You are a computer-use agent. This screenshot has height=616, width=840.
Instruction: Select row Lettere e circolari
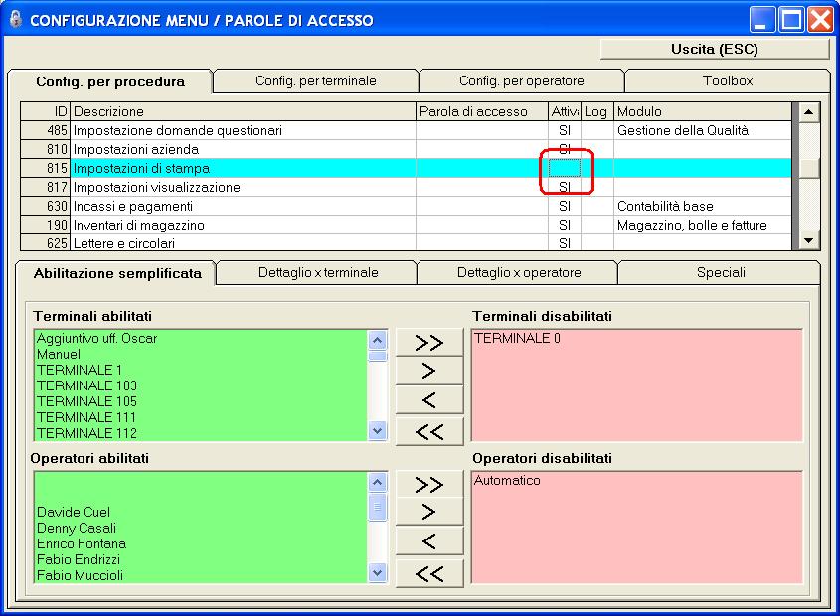(x=406, y=243)
